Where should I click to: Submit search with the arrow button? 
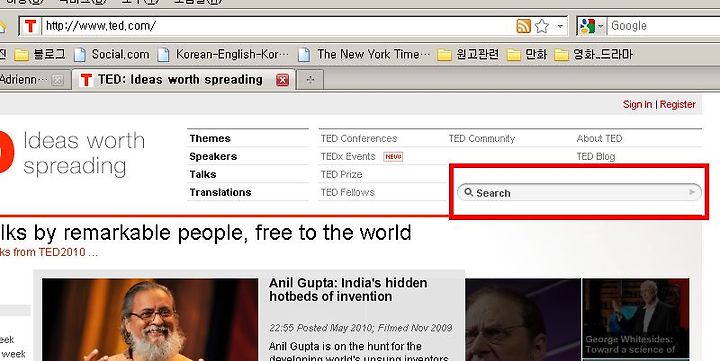coord(692,192)
